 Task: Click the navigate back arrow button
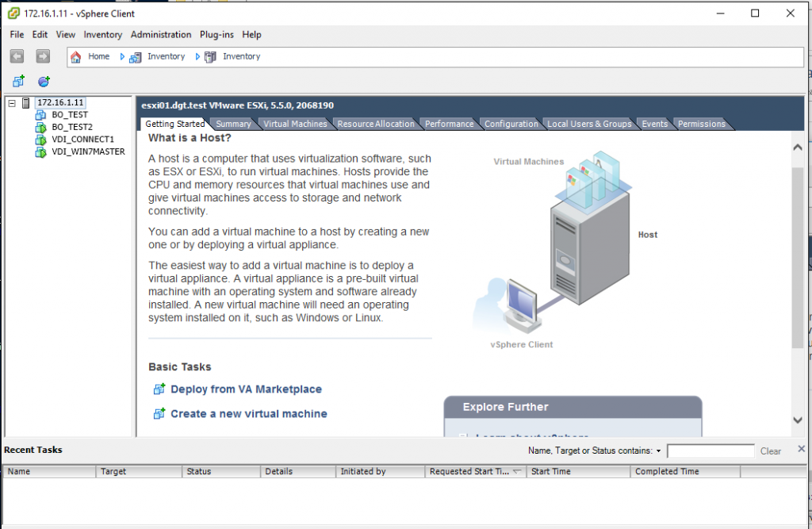point(17,56)
